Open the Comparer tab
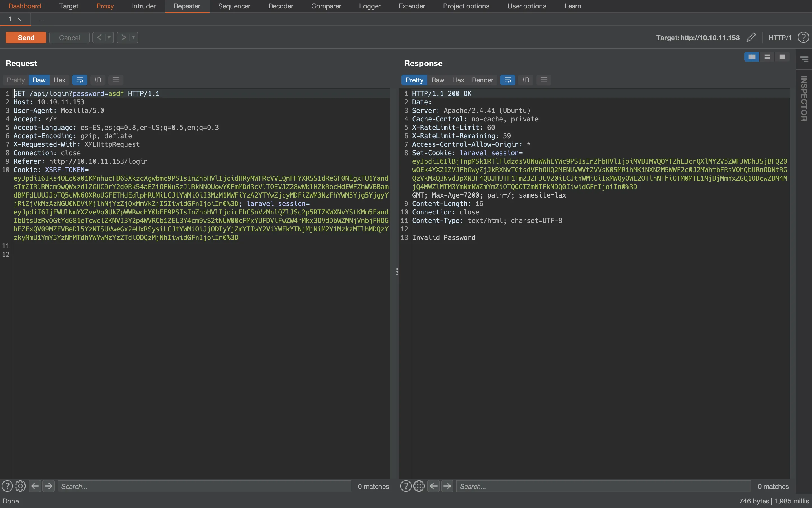 coord(326,6)
